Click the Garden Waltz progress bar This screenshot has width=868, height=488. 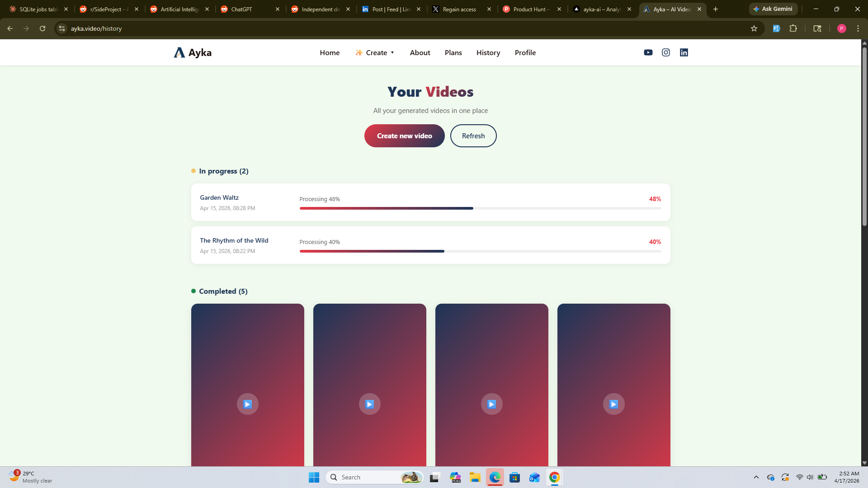click(x=480, y=208)
